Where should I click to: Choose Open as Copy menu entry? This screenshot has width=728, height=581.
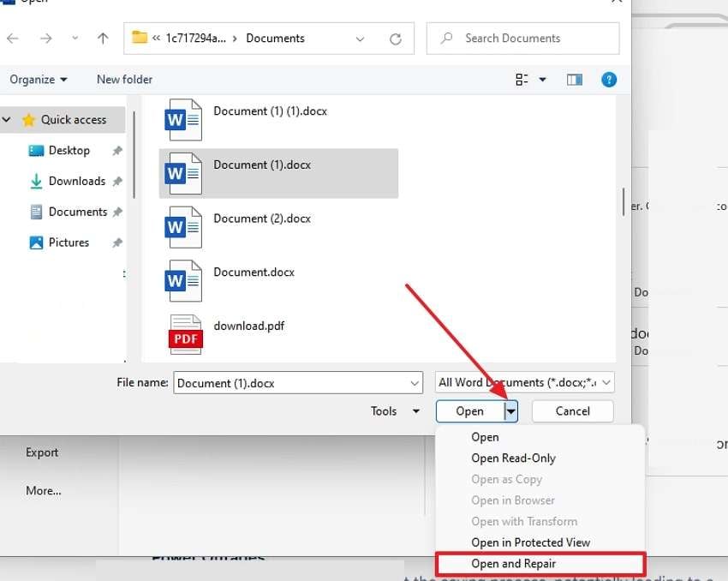506,479
